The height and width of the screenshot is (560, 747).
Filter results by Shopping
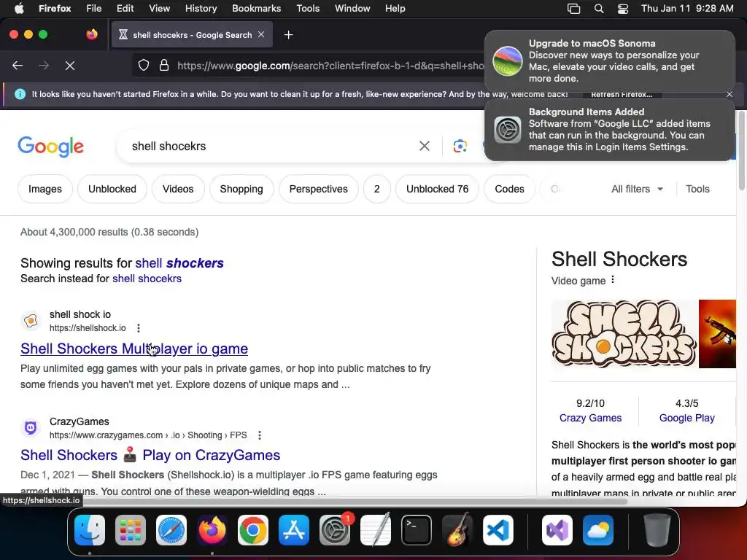(241, 189)
